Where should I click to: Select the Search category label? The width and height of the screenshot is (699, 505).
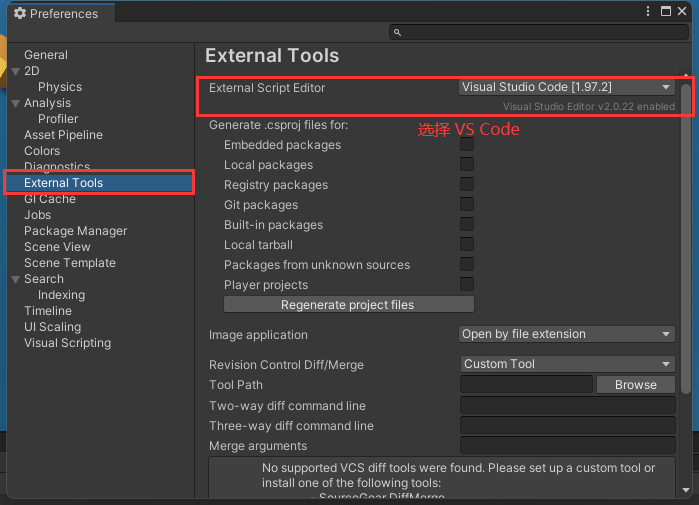click(44, 279)
